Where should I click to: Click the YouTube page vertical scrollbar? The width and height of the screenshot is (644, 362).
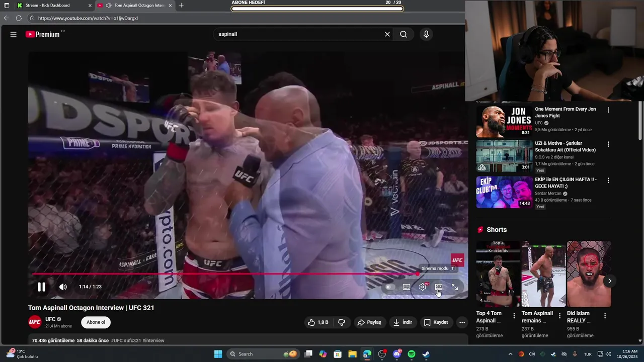point(640,121)
